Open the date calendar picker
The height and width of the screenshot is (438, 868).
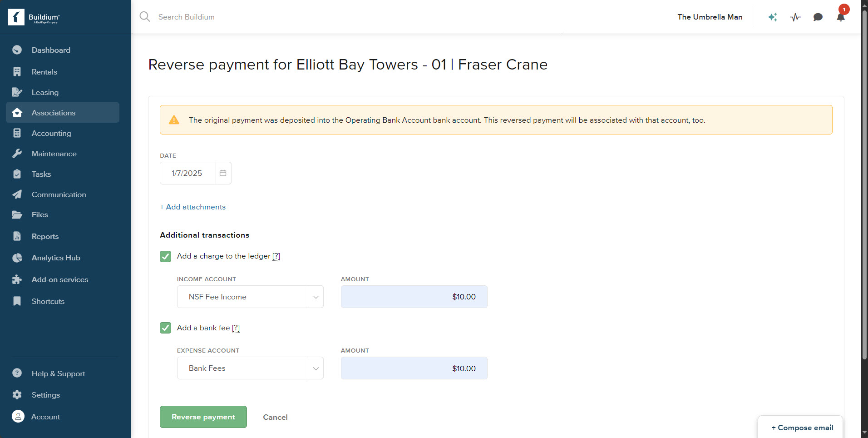pos(223,173)
